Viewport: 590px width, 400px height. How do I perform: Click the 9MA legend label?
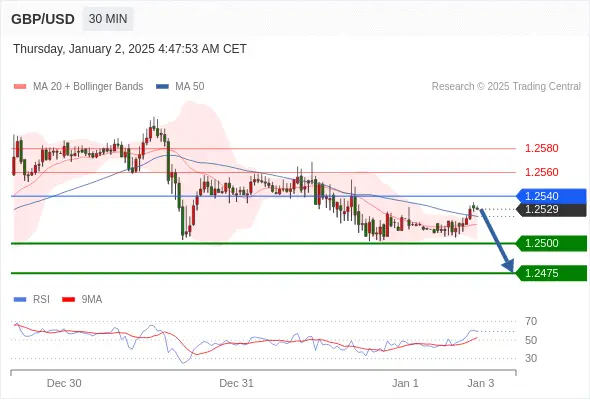pyautogui.click(x=92, y=300)
